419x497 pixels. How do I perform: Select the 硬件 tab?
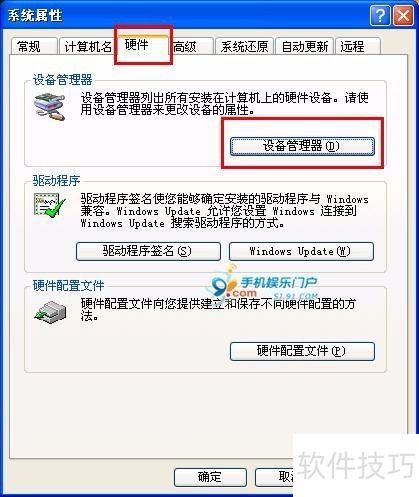(143, 45)
